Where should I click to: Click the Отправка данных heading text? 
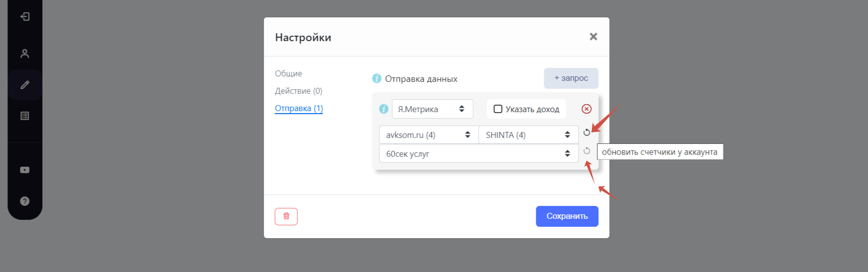coord(421,79)
